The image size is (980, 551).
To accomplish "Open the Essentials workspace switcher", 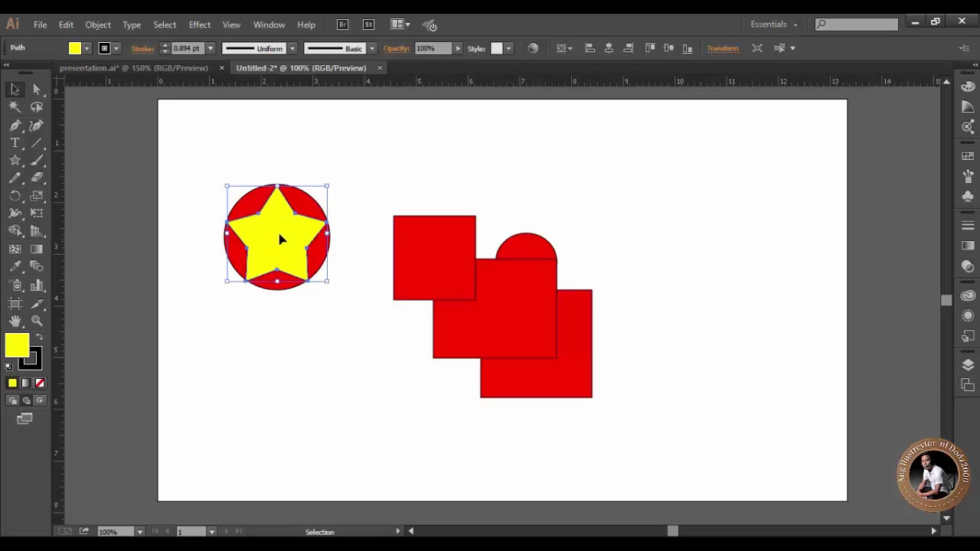I will (x=773, y=24).
